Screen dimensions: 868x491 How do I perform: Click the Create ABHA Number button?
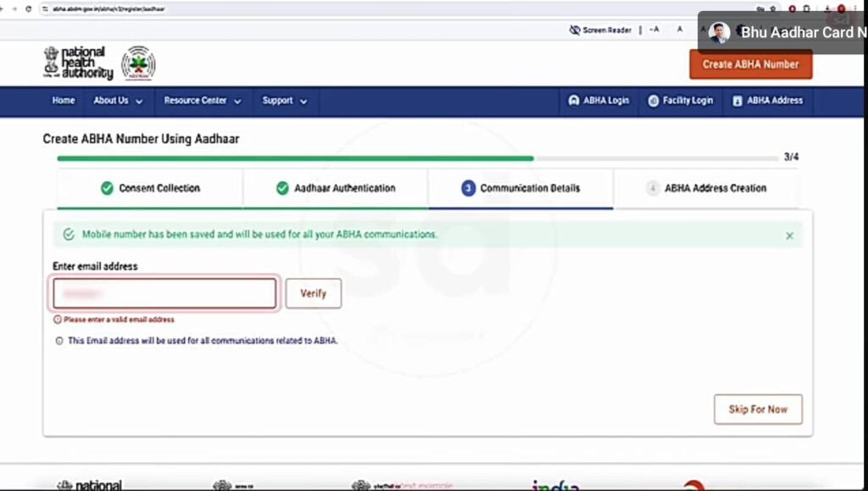(x=751, y=64)
